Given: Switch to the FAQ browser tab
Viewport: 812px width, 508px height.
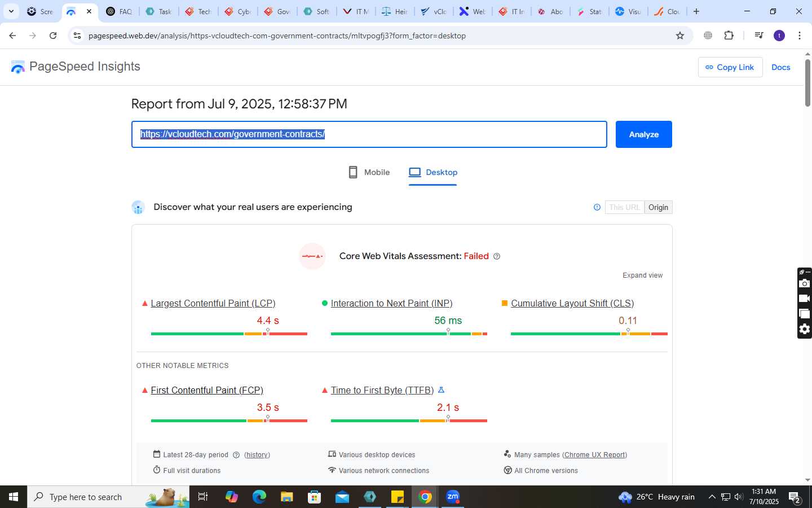Looking at the screenshot, I should click(x=119, y=11).
